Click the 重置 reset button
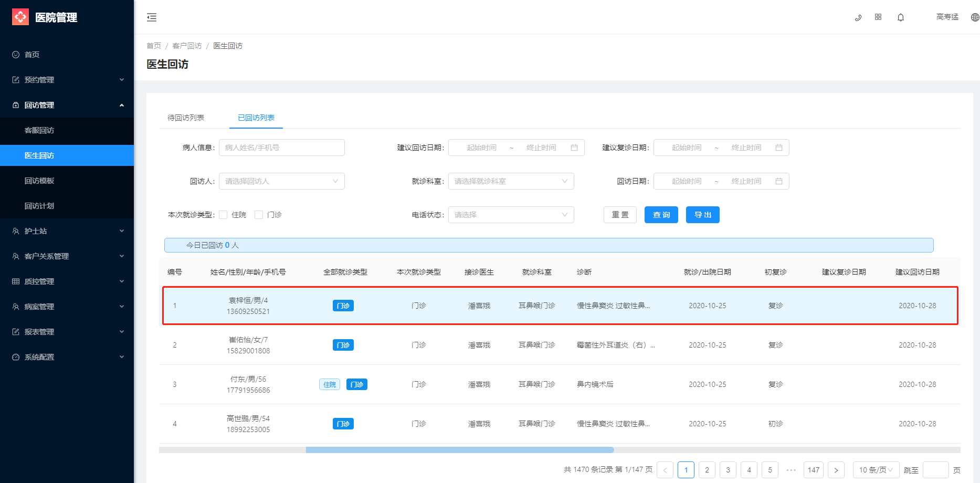The image size is (980, 483). tap(620, 215)
